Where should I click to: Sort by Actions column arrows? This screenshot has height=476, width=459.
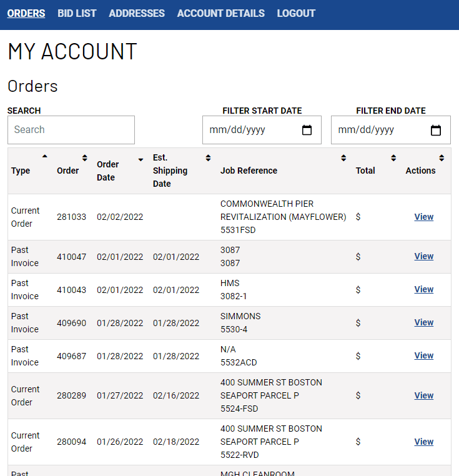442,158
